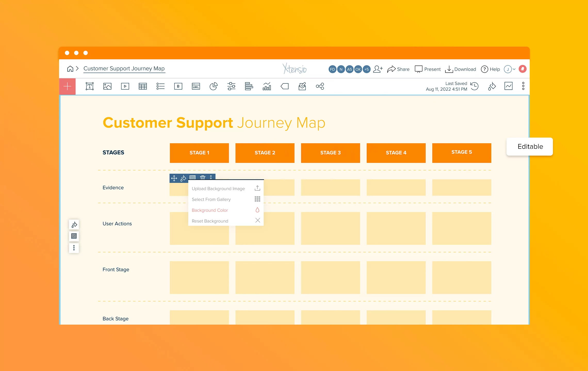Delete the module using the trash icon
Viewport: 588px width, 371px height.
pyautogui.click(x=203, y=178)
